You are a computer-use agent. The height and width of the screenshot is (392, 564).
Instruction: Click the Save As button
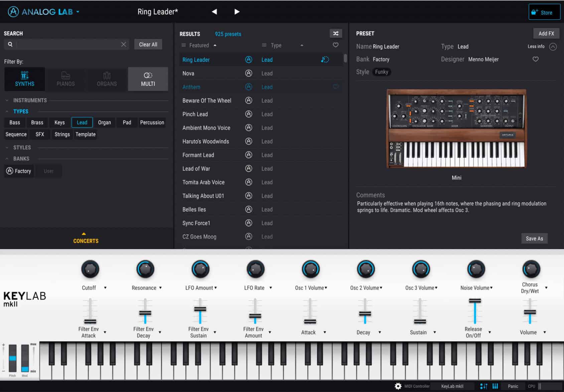pyautogui.click(x=534, y=238)
